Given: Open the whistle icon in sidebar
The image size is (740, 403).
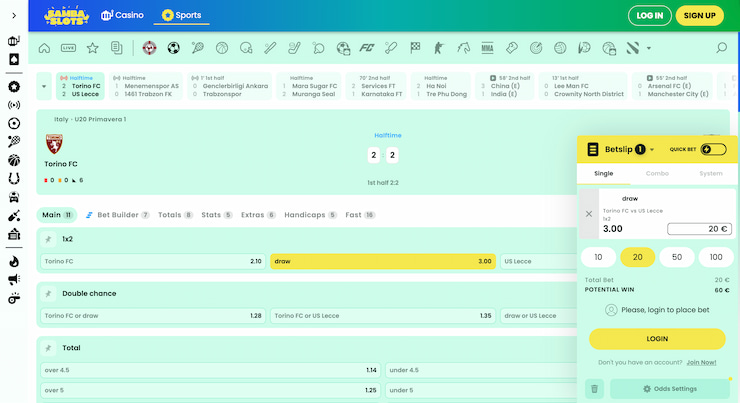Looking at the screenshot, I should coord(14,298).
